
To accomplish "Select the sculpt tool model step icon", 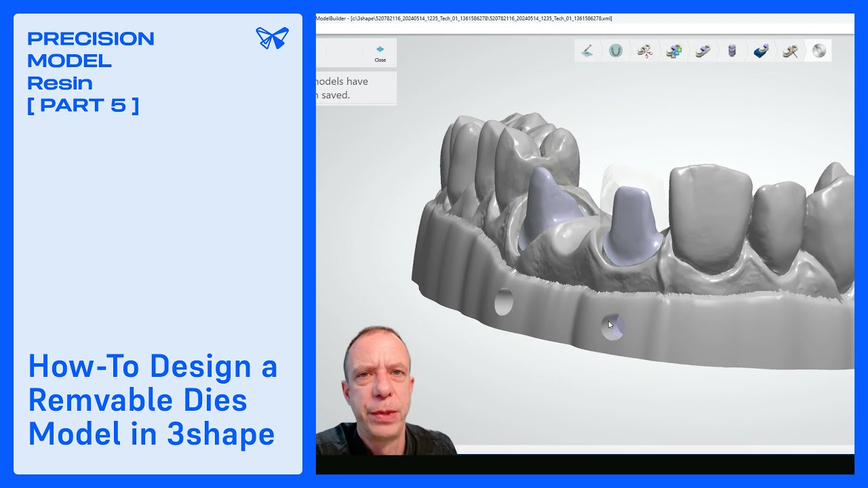I will tap(790, 51).
